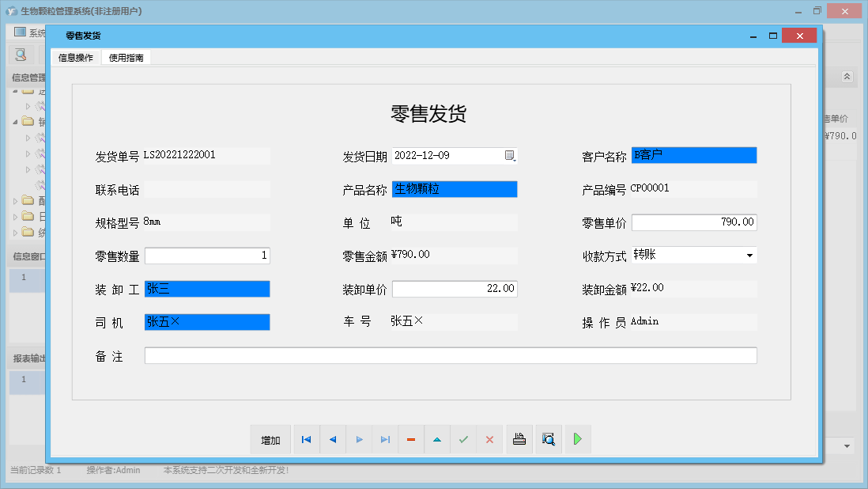Click the red minus delete record icon
Image resolution: width=868 pixels, height=489 pixels.
click(x=411, y=439)
